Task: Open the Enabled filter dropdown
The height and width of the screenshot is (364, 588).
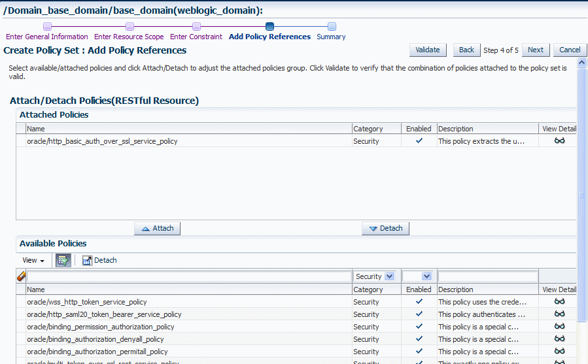Action: coord(417,276)
